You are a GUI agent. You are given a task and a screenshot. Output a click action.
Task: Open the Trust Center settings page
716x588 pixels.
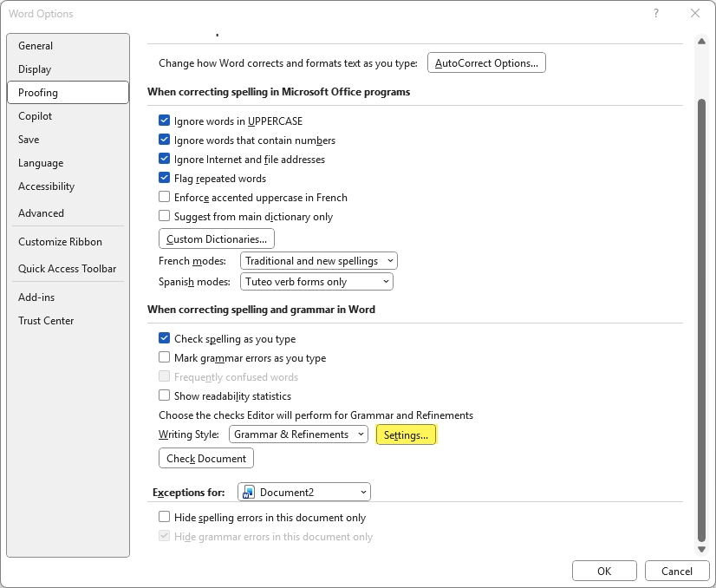coord(46,320)
